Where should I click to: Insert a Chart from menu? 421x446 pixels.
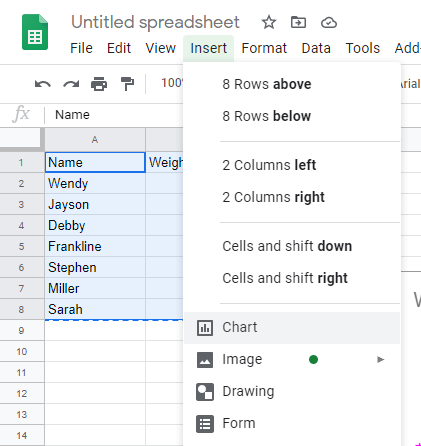(x=292, y=328)
